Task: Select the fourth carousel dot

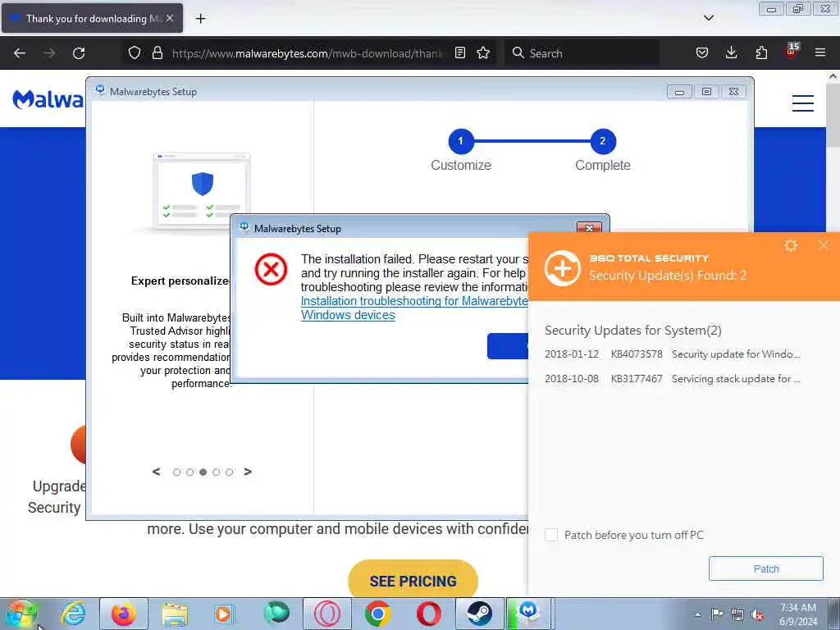Action: click(x=217, y=472)
